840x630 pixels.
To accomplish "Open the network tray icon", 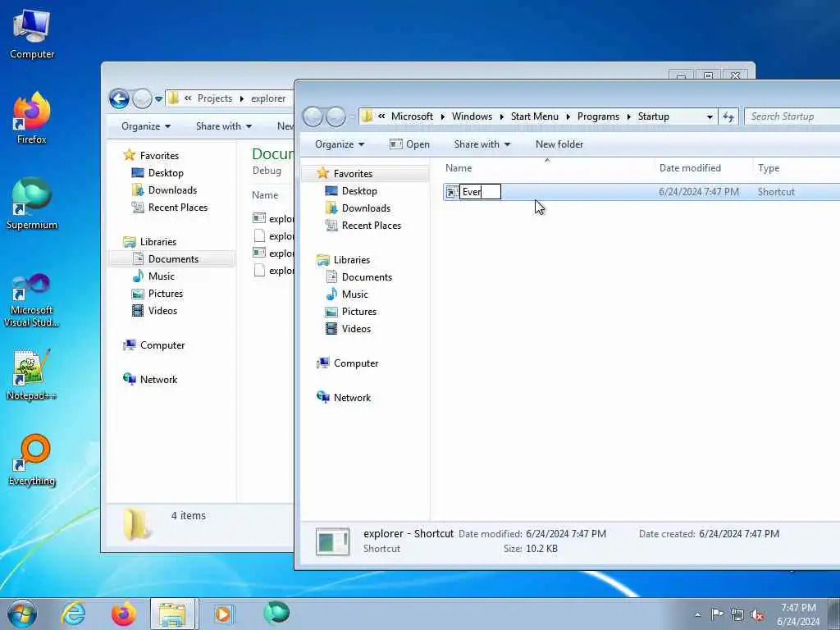I will [x=737, y=614].
